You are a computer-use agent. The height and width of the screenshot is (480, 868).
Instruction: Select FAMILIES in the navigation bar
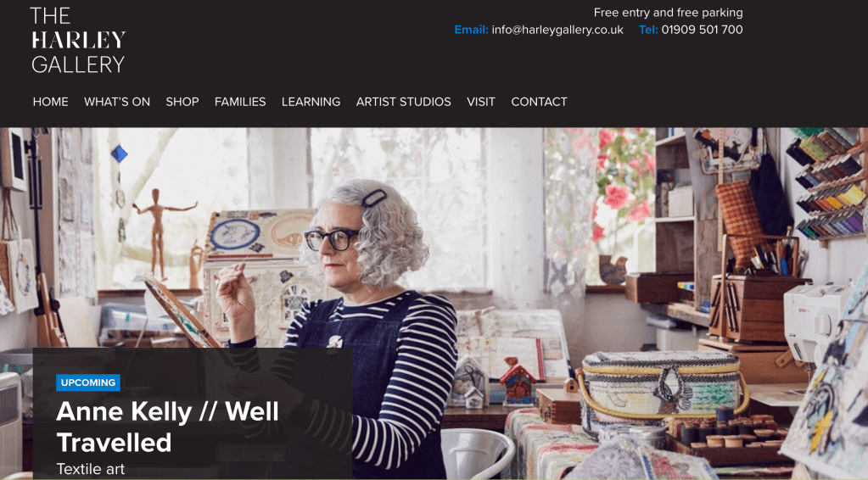[240, 102]
